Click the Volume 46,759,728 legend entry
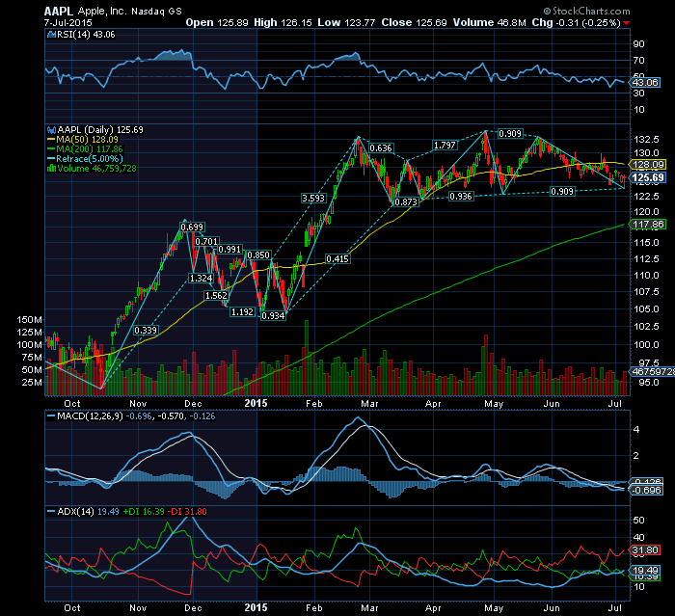The width and height of the screenshot is (675, 616). (x=92, y=169)
